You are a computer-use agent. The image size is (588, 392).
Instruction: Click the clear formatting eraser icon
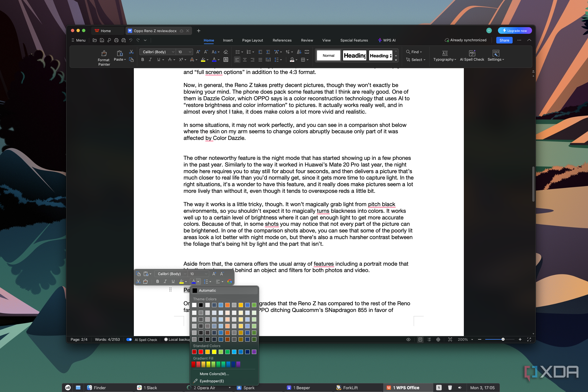pos(226,52)
